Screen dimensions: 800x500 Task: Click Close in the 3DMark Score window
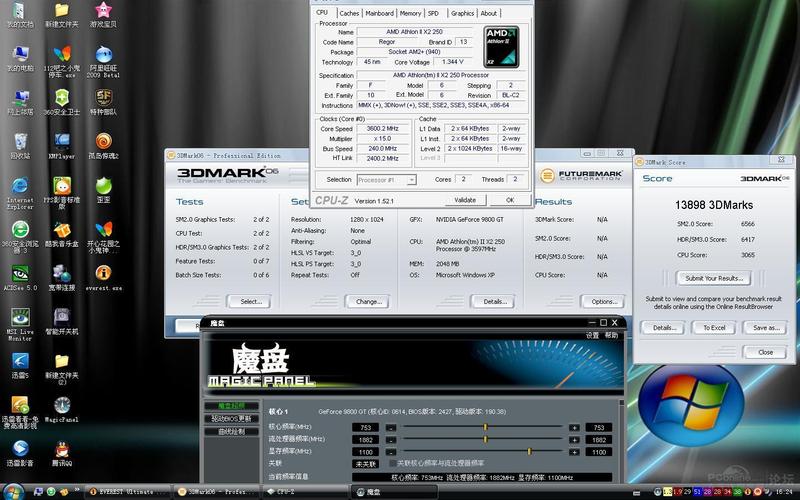pyautogui.click(x=765, y=352)
